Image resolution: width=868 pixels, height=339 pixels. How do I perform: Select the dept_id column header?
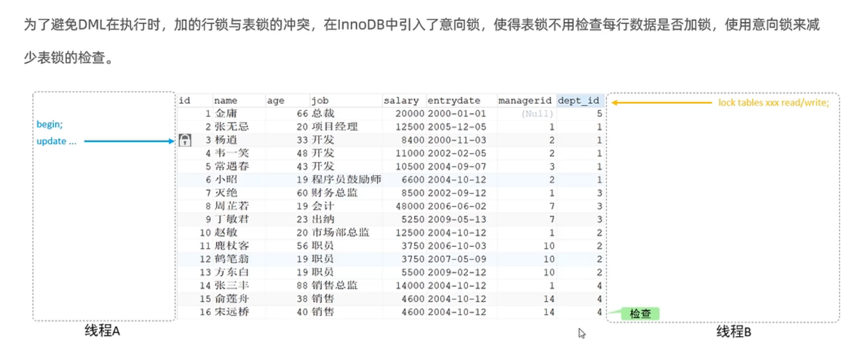tap(579, 101)
